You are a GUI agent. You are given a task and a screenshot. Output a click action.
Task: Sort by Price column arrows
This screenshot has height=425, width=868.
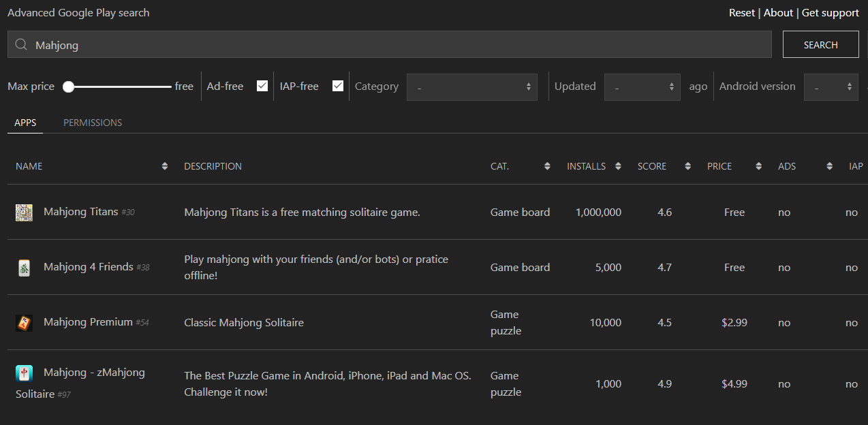[x=758, y=166]
